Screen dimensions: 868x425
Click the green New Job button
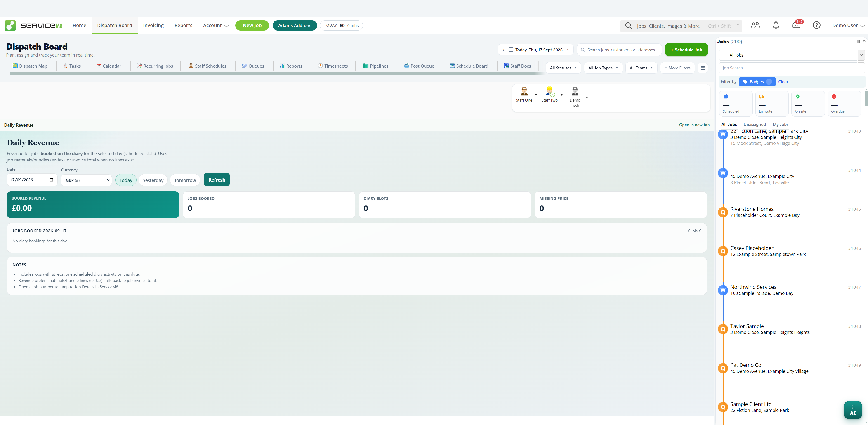click(x=252, y=26)
